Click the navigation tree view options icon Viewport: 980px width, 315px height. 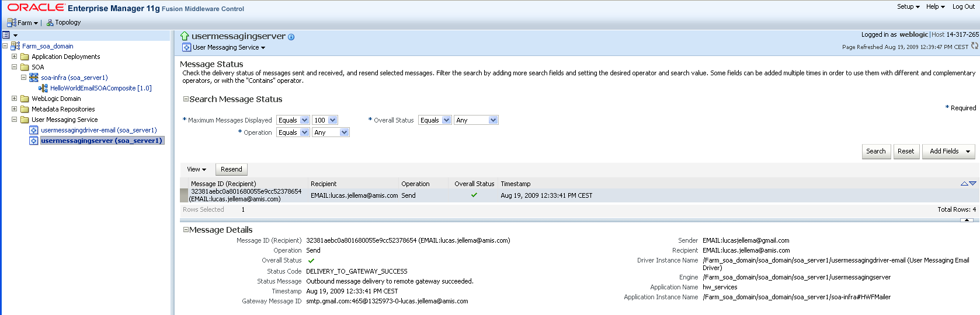[6, 35]
